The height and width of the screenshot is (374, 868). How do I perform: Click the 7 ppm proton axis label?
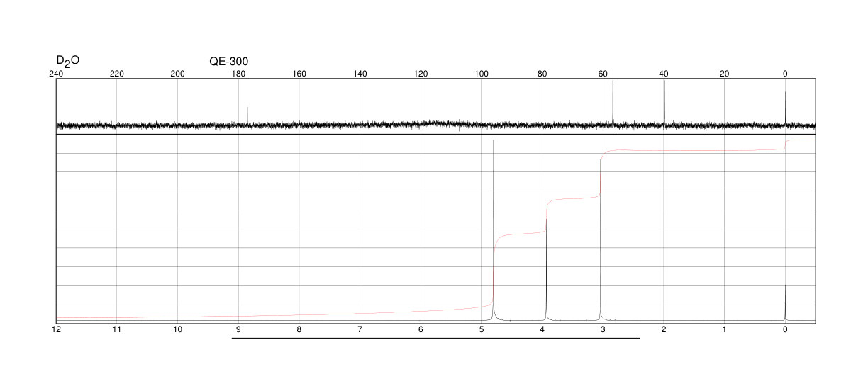[360, 330]
